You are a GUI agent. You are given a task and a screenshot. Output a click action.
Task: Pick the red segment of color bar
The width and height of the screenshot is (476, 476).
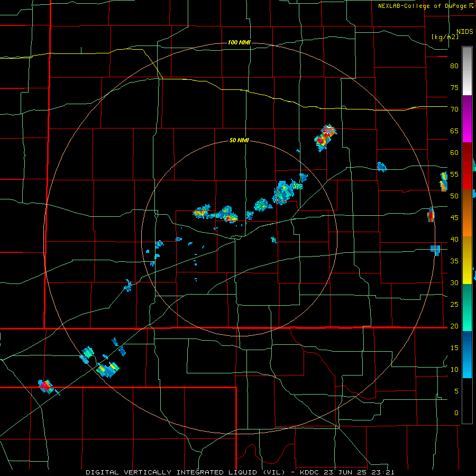point(467,166)
